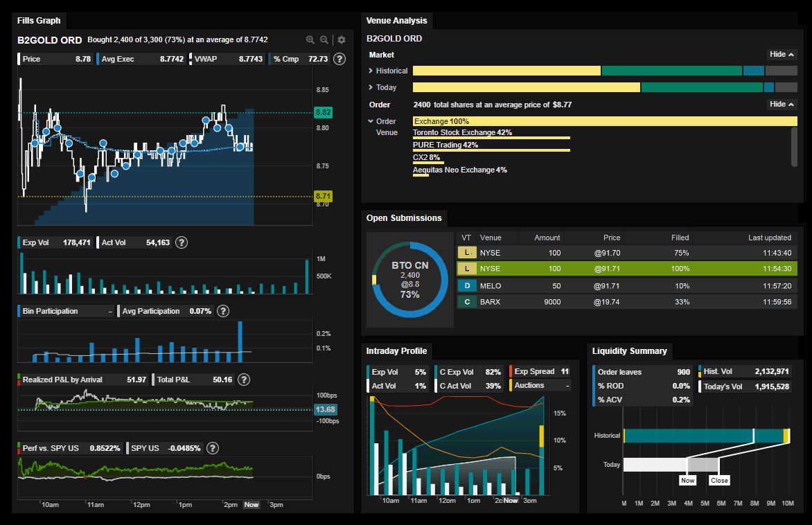The image size is (812, 525).
Task: Click the 8.82 green price level marker
Action: (323, 112)
